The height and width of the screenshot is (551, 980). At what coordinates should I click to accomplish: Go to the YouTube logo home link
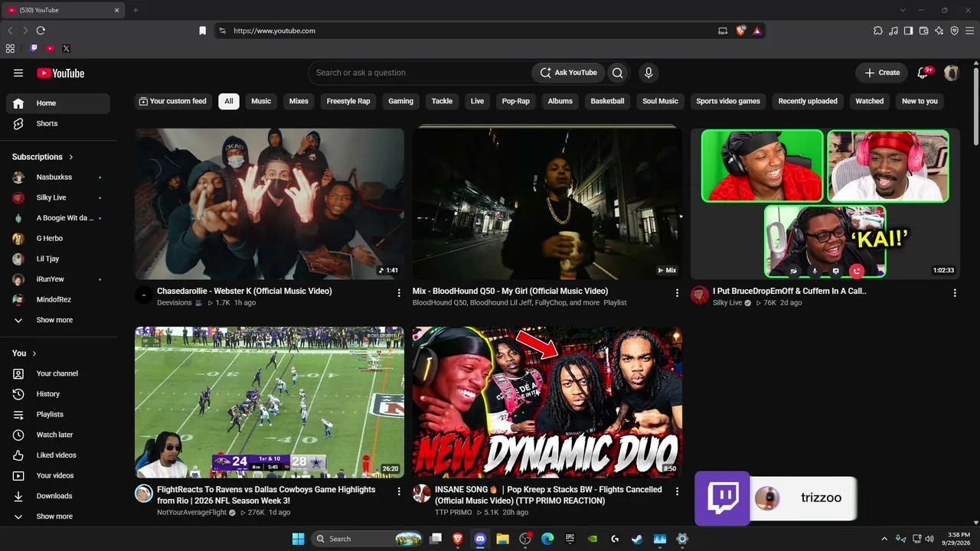tap(60, 73)
